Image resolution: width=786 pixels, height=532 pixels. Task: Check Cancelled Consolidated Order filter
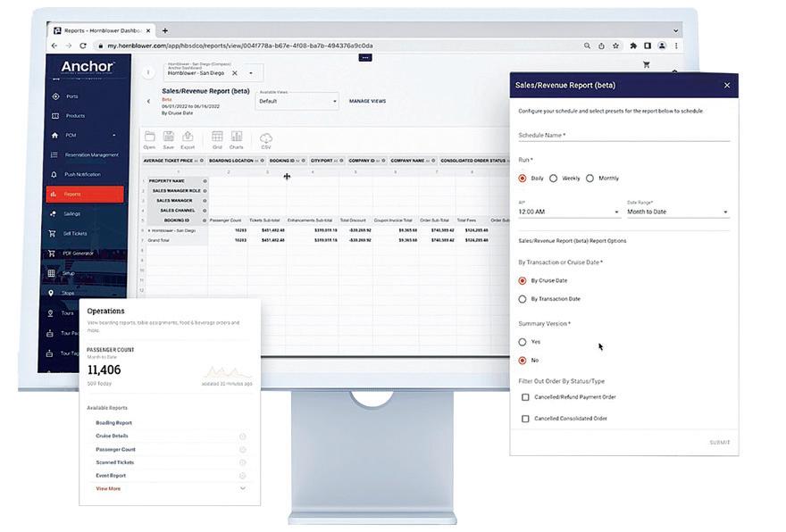(x=525, y=419)
